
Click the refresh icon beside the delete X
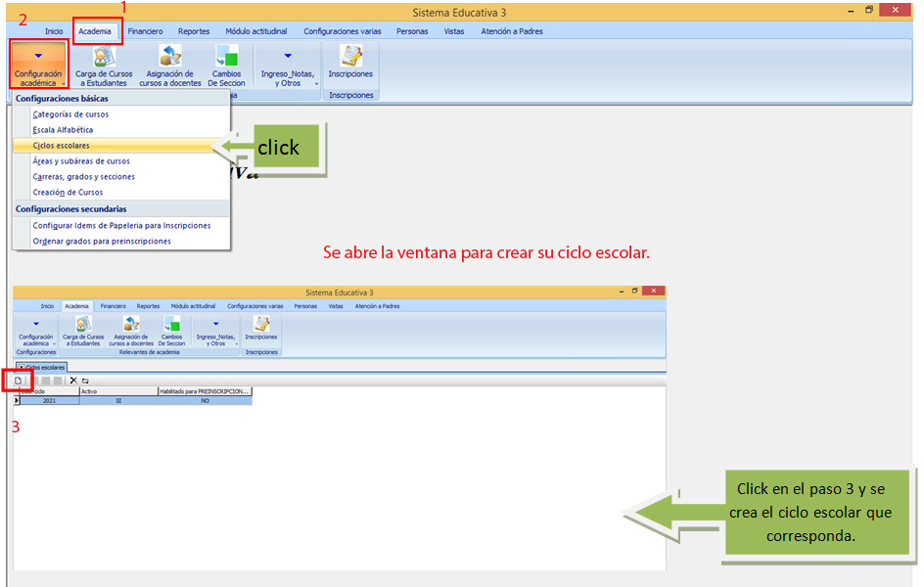85,380
